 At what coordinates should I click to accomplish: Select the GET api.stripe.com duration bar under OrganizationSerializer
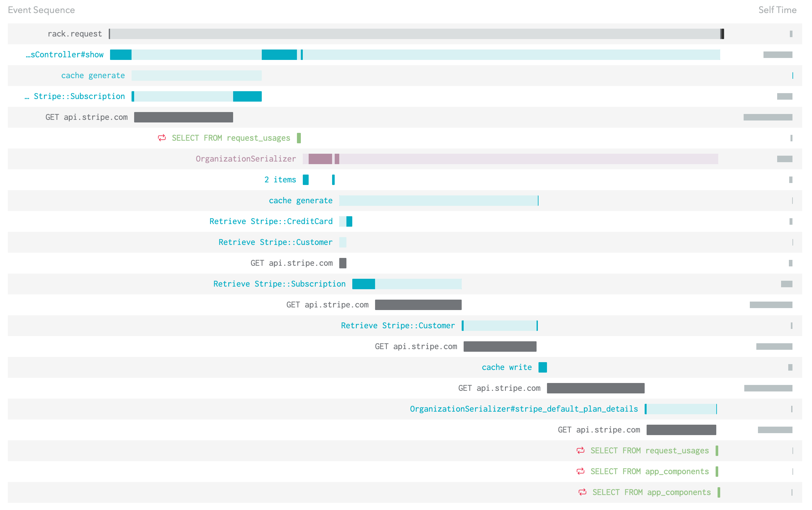coord(343,263)
